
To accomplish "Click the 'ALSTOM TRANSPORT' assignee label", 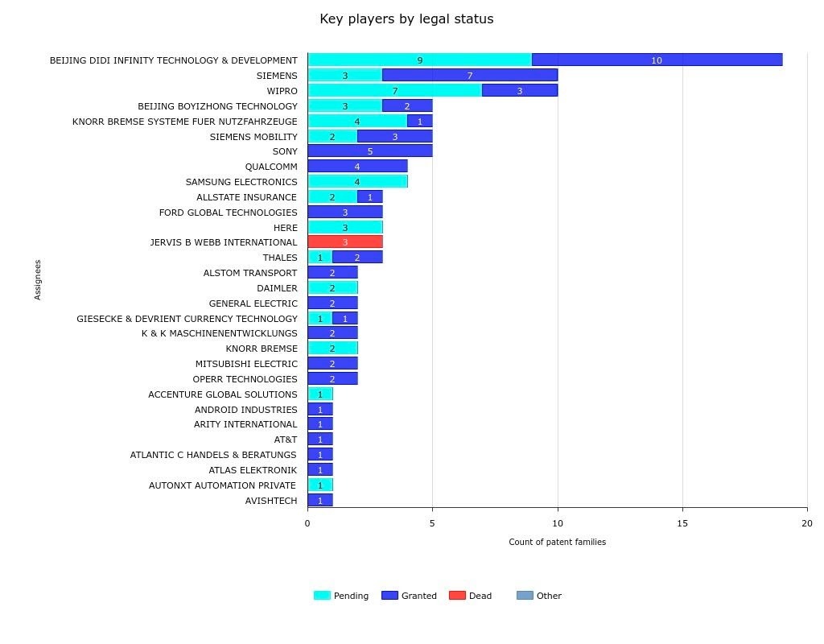I will (250, 273).
